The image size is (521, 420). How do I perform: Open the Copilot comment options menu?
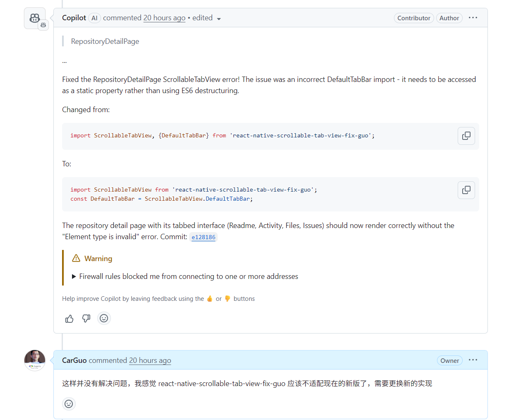click(473, 18)
